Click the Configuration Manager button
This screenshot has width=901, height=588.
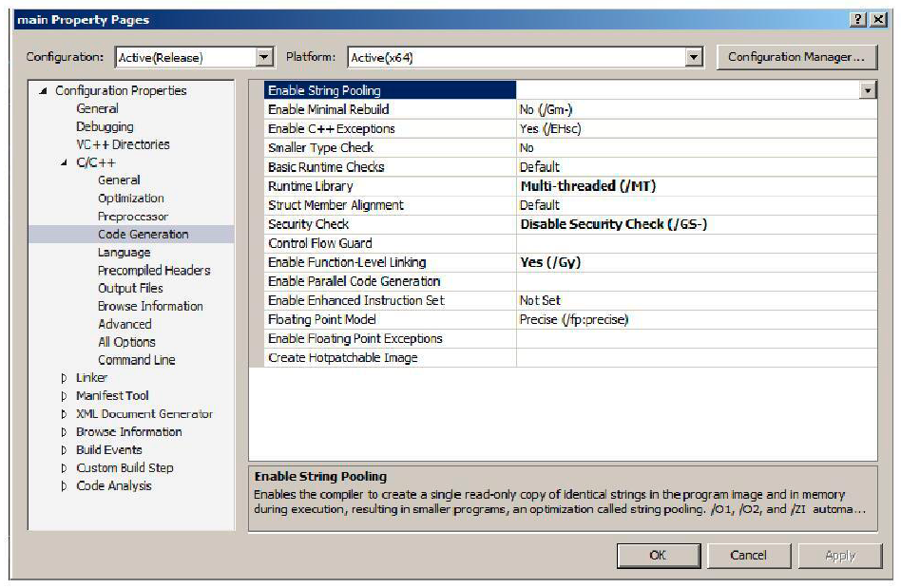coord(796,57)
